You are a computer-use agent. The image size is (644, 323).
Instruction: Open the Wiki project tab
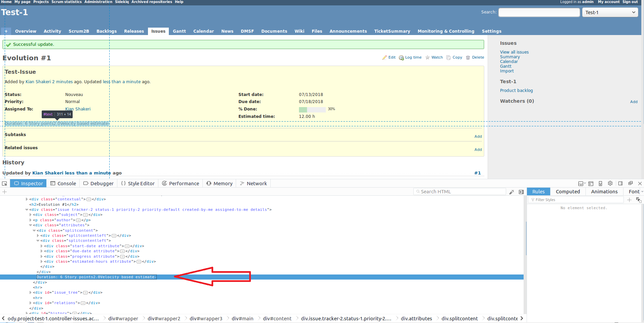point(299,31)
